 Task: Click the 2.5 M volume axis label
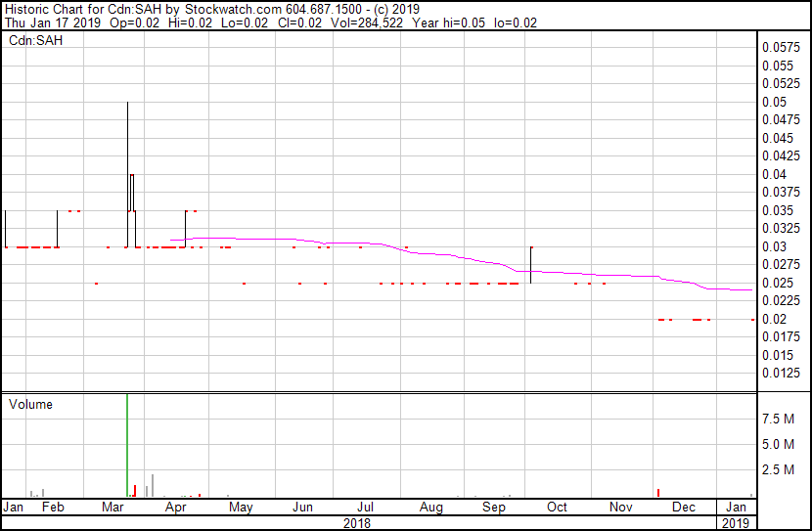click(781, 470)
